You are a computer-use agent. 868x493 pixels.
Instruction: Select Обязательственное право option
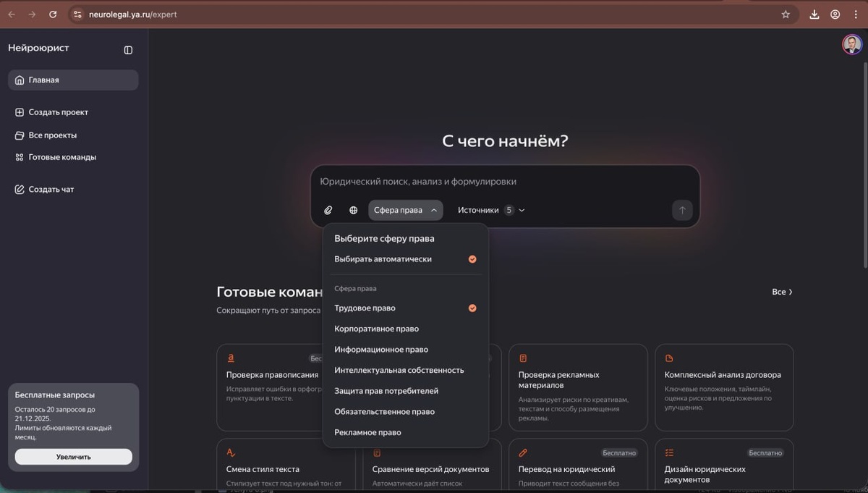(406, 412)
